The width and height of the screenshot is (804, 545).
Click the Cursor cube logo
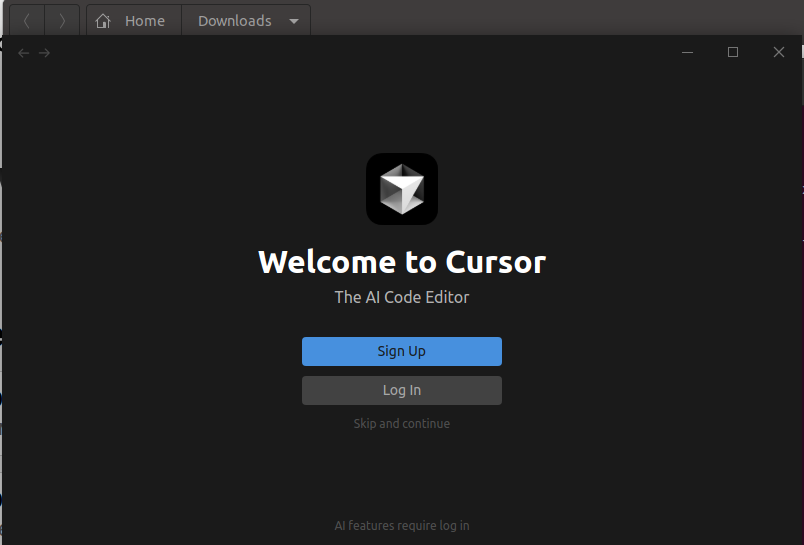402,189
